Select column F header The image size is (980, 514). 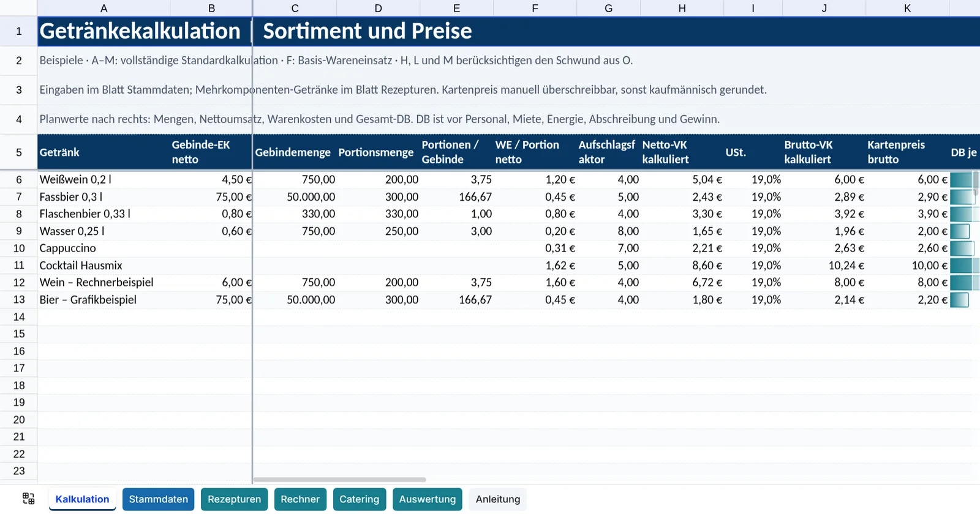click(535, 8)
